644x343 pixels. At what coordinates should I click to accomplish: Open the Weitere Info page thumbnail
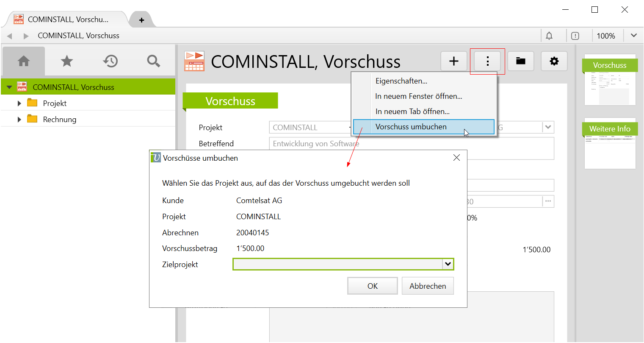coord(610,143)
